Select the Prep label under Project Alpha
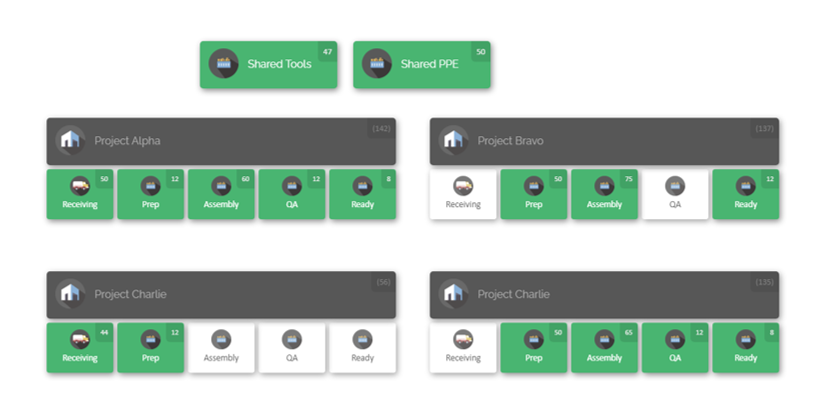The width and height of the screenshot is (827, 413). point(150,204)
